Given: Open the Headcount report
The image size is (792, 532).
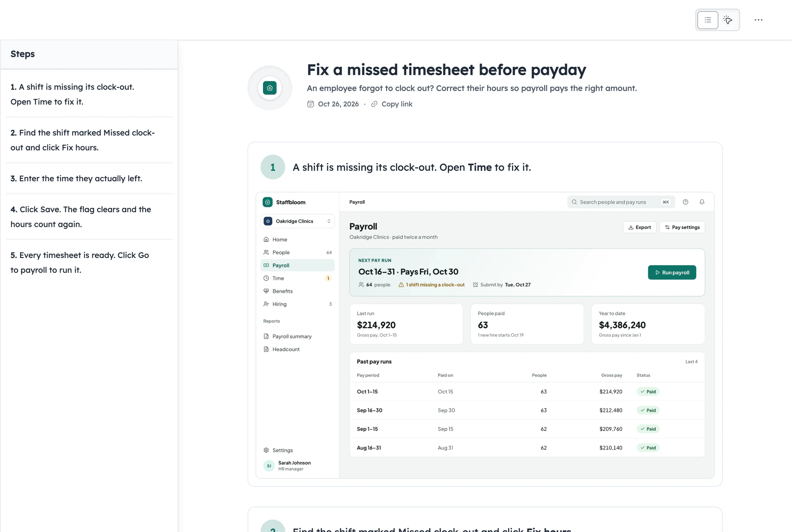Looking at the screenshot, I should click(x=297, y=349).
